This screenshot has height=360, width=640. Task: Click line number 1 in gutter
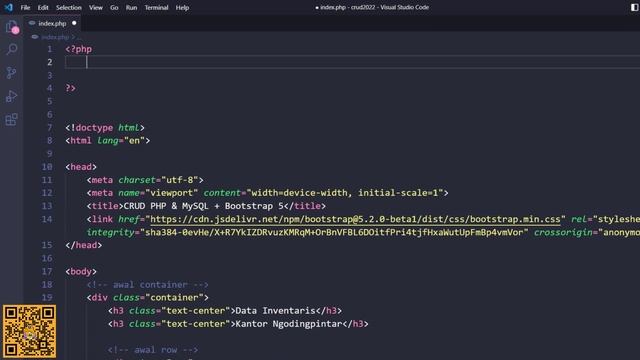click(x=50, y=49)
